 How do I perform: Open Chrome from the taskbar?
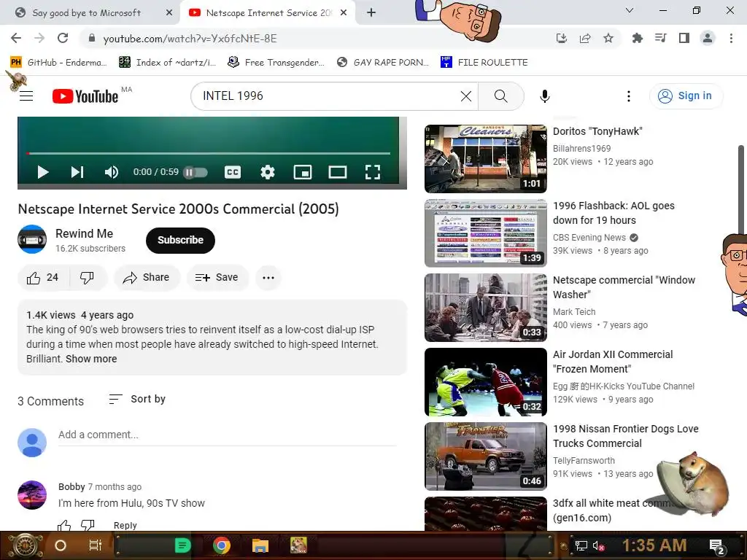(222, 545)
